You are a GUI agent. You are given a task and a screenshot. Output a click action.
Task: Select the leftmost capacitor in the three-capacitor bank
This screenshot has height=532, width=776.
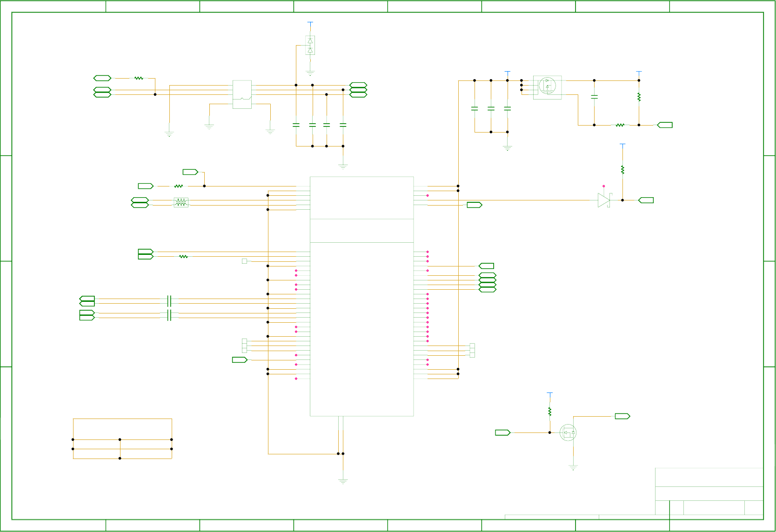[x=475, y=108]
